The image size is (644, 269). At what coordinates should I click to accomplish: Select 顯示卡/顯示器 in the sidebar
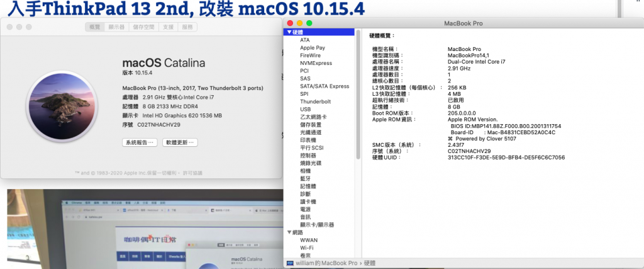coord(317,224)
